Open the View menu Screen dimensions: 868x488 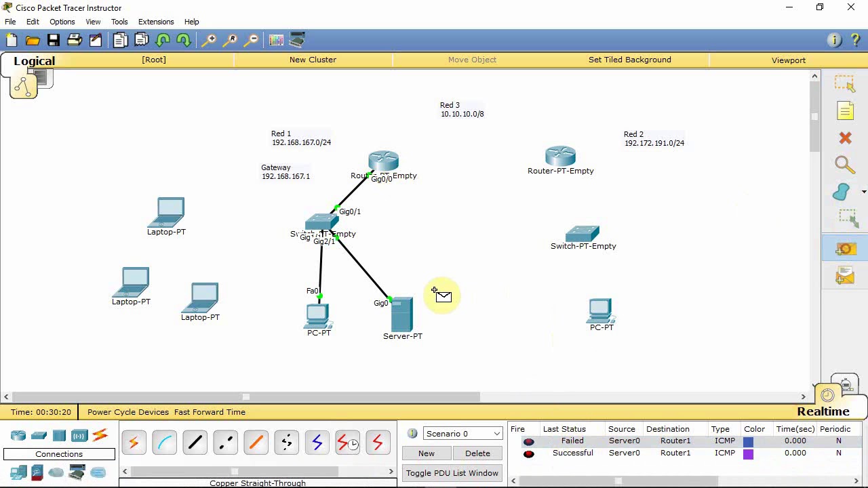point(93,22)
